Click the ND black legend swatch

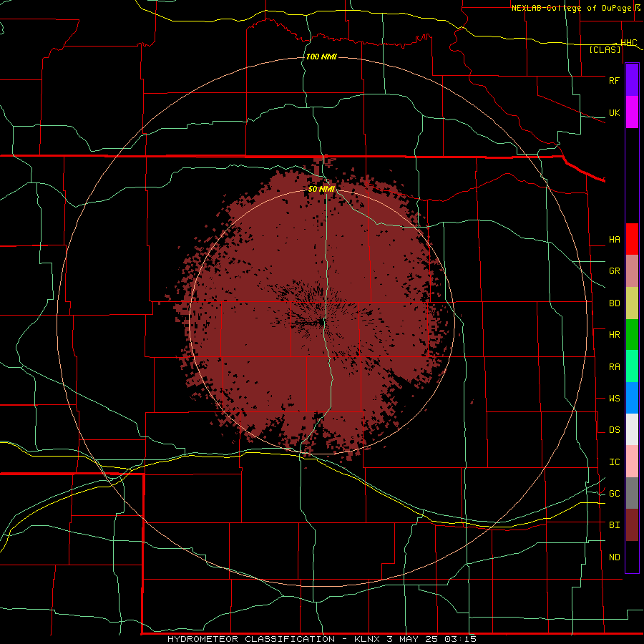coord(632,557)
